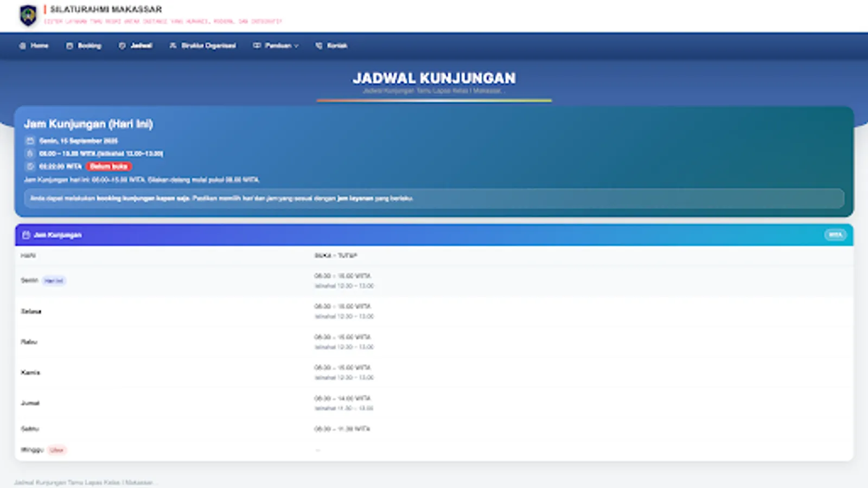Click the red Belum buka status badge
This screenshot has height=488, width=868.
point(108,166)
